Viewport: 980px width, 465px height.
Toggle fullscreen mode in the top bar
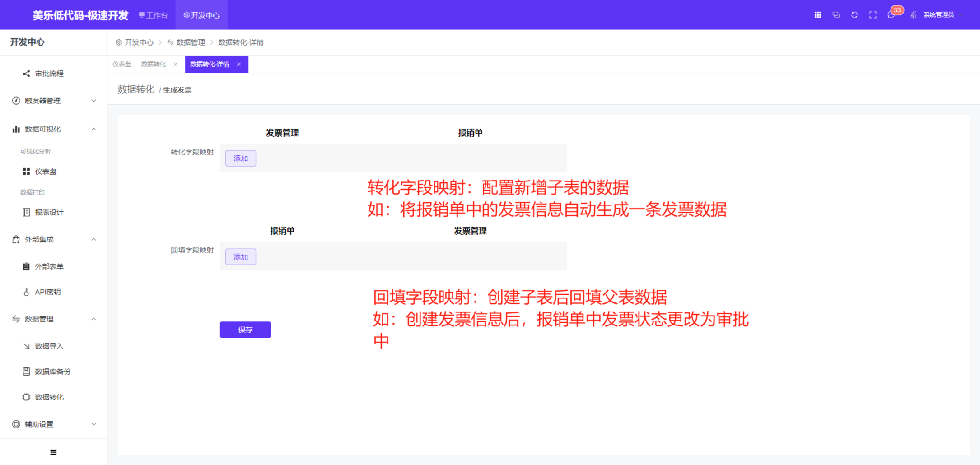tap(873, 14)
